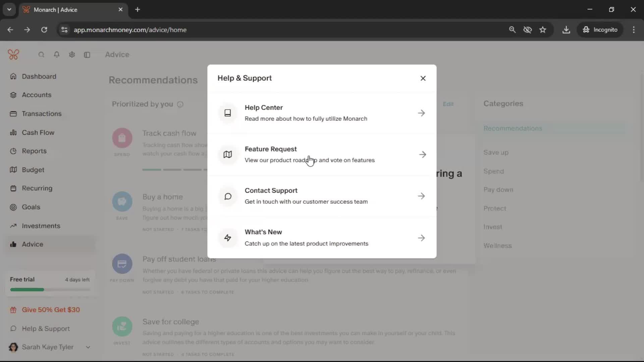This screenshot has height=362, width=644.
Task: Open Chrome three-dot menu
Action: pos(634,30)
